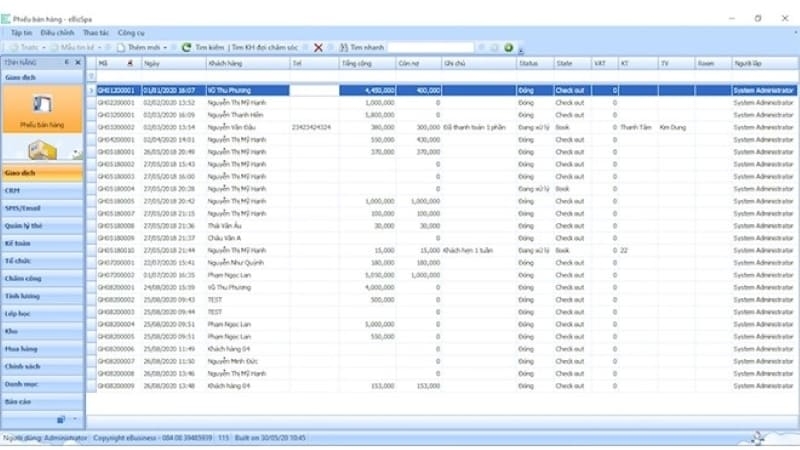Click the pin icon in TÍNH NĂNG panel header

tap(67, 62)
